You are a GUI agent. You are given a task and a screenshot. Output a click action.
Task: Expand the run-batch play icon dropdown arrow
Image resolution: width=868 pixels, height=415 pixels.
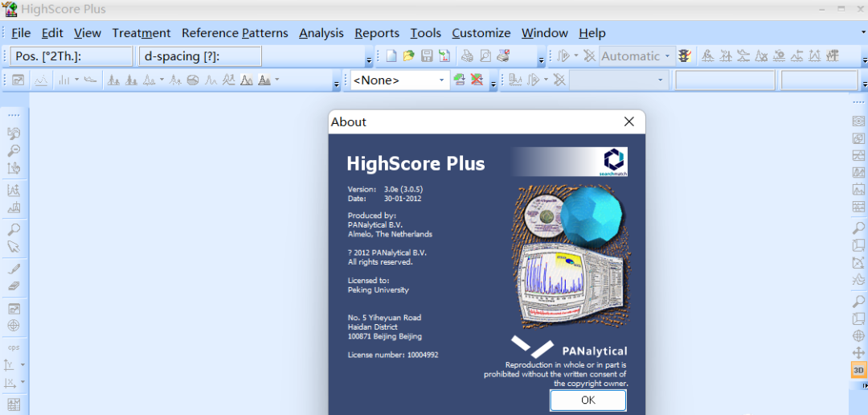pyautogui.click(x=575, y=56)
